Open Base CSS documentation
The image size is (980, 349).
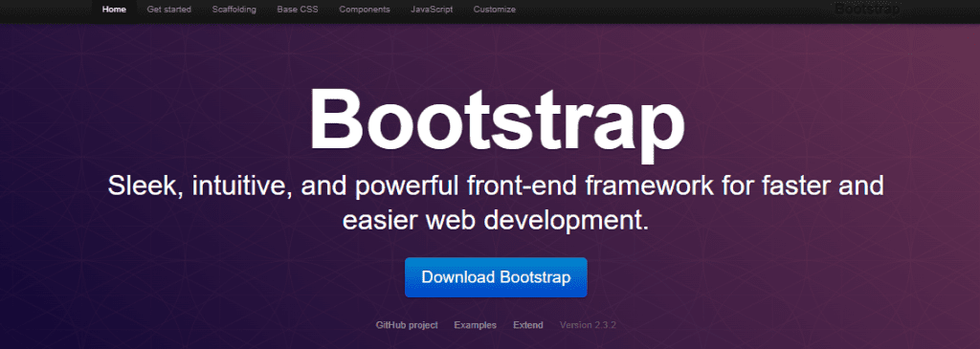click(x=298, y=10)
